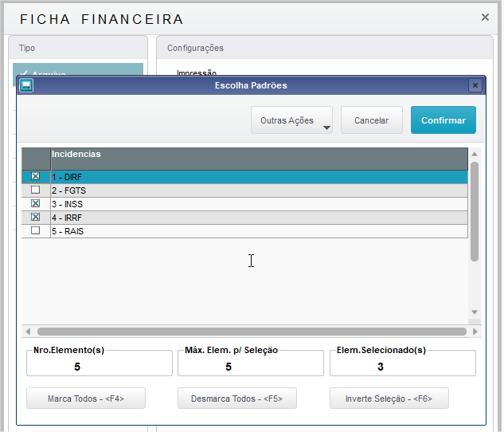Click the horizontal scrollbar thumb
The width and height of the screenshot is (504, 432).
tap(252, 332)
